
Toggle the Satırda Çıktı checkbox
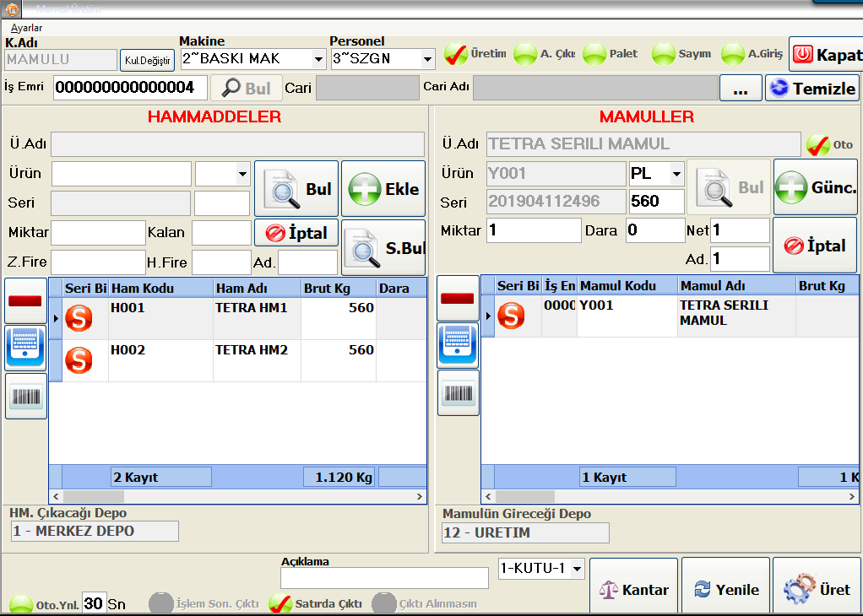(x=280, y=603)
